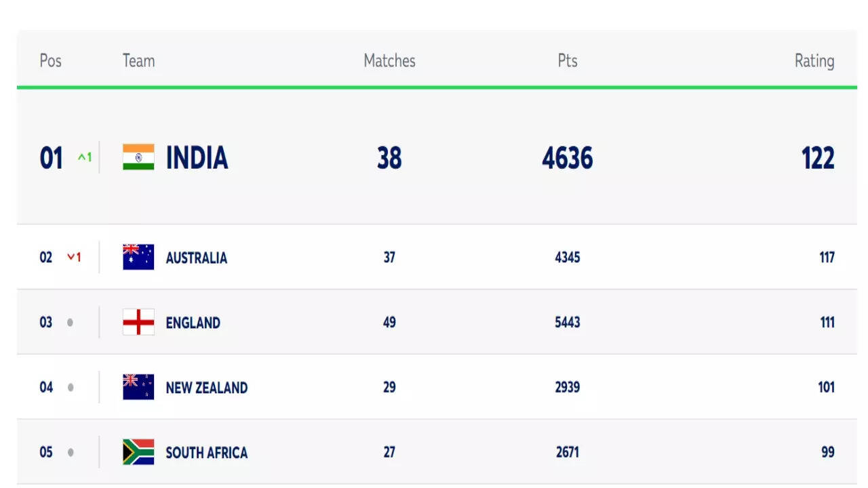Click the India flag icon
868x488 pixels.
[x=138, y=157]
